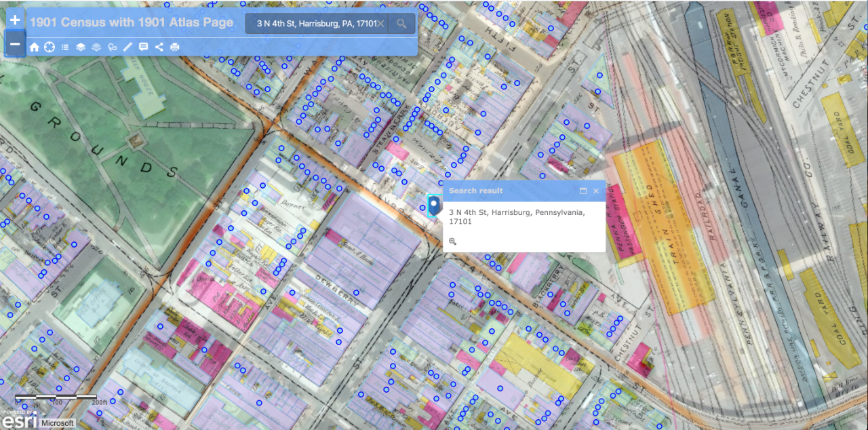Zoom out with the minus button
This screenshot has height=430, width=868.
(15, 44)
